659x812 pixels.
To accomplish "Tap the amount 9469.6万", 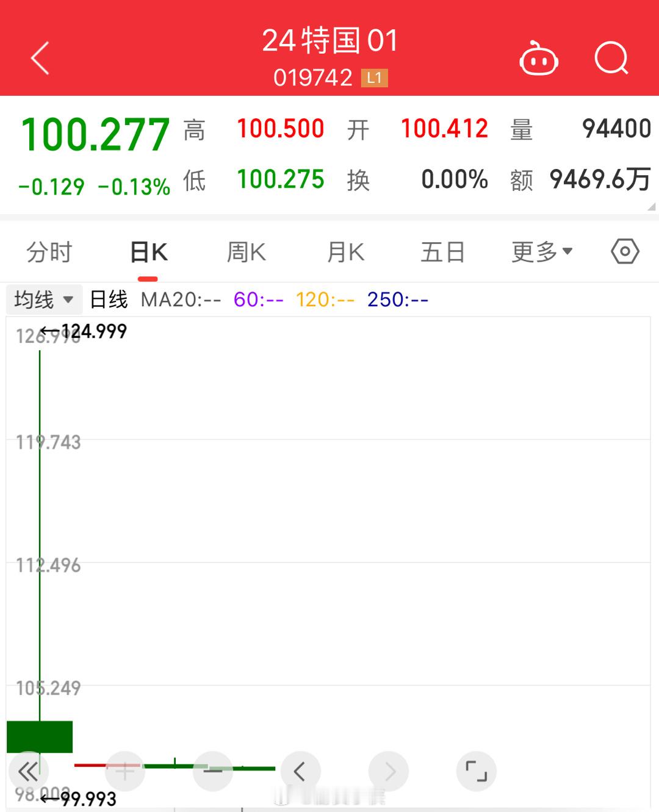I will click(600, 179).
